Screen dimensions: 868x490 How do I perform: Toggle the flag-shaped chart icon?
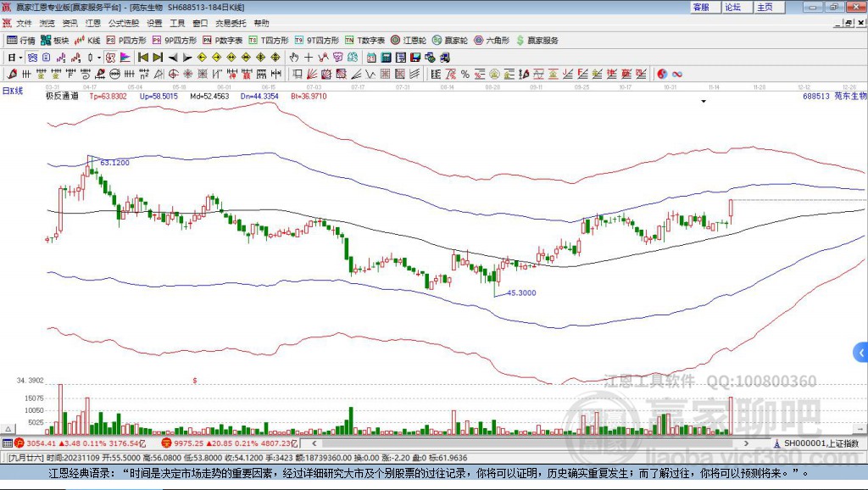pos(125,58)
